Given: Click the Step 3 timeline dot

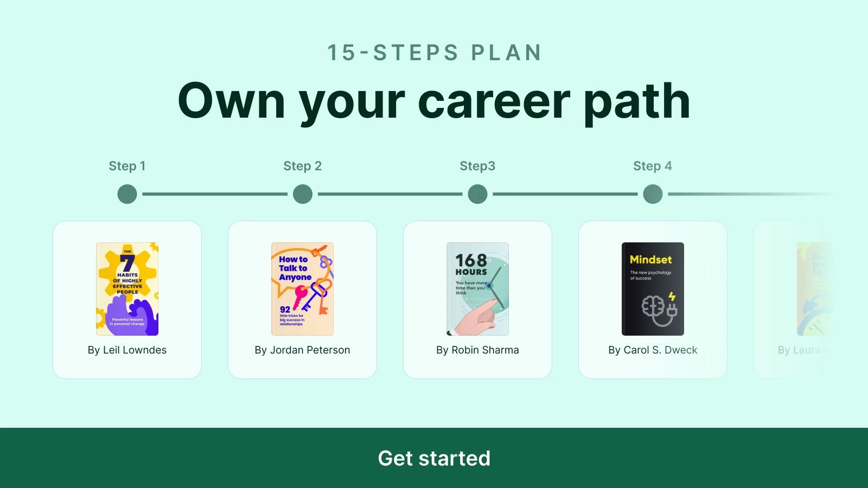Looking at the screenshot, I should click(x=477, y=193).
